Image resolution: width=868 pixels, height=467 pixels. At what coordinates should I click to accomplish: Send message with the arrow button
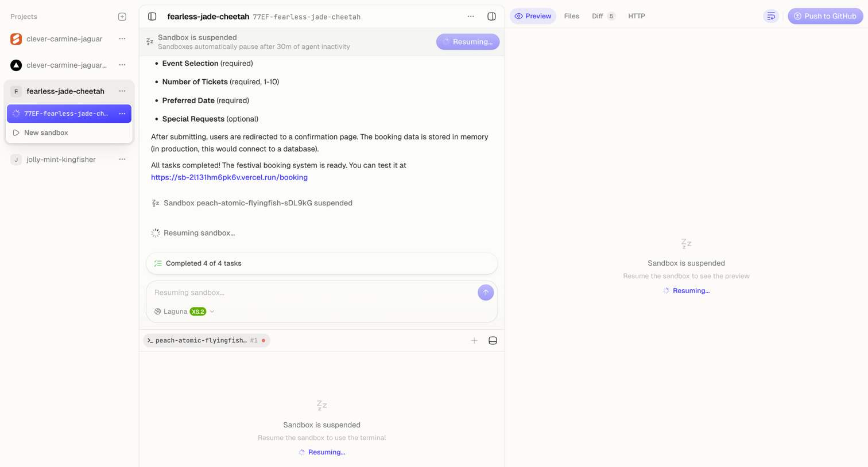pyautogui.click(x=486, y=293)
